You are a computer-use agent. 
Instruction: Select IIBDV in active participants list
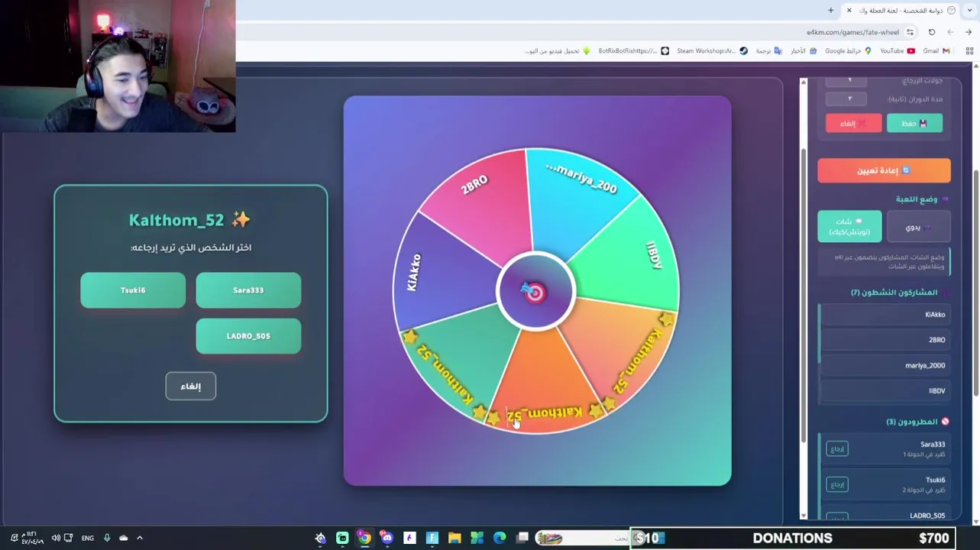point(884,390)
